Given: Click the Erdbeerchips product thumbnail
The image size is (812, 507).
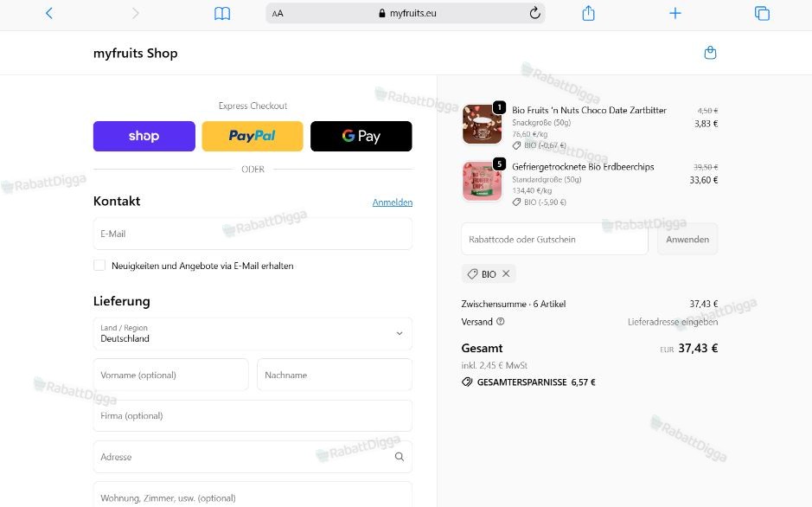Looking at the screenshot, I should [482, 181].
